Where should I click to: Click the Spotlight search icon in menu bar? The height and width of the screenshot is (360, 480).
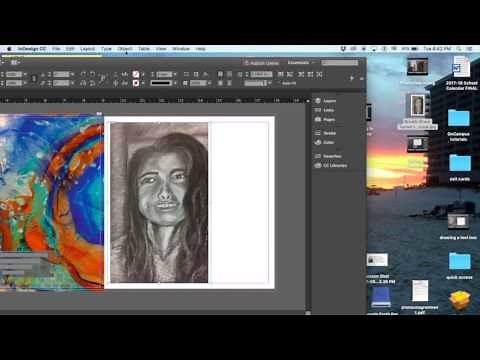click(x=459, y=49)
